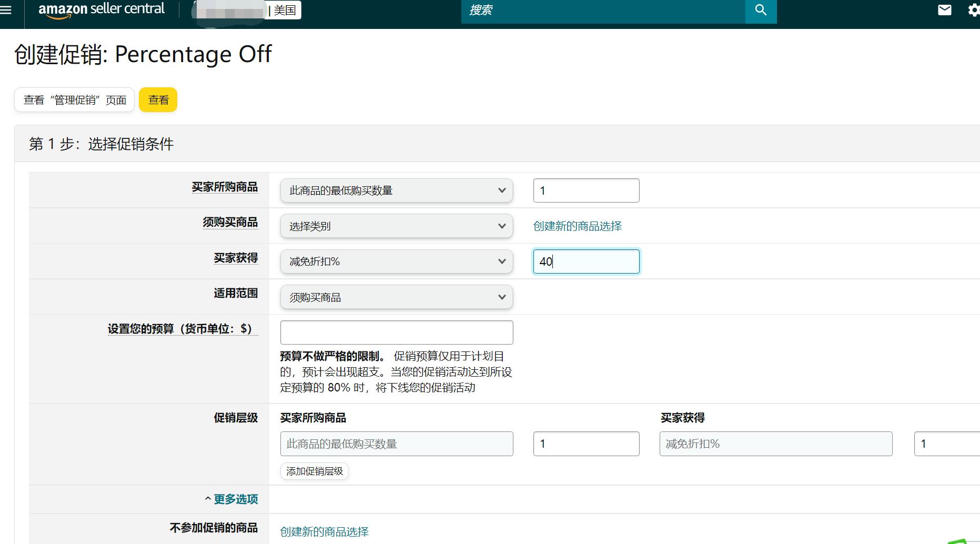
Task: Select the minimum purchase quantity field showing 1
Action: [x=586, y=190]
